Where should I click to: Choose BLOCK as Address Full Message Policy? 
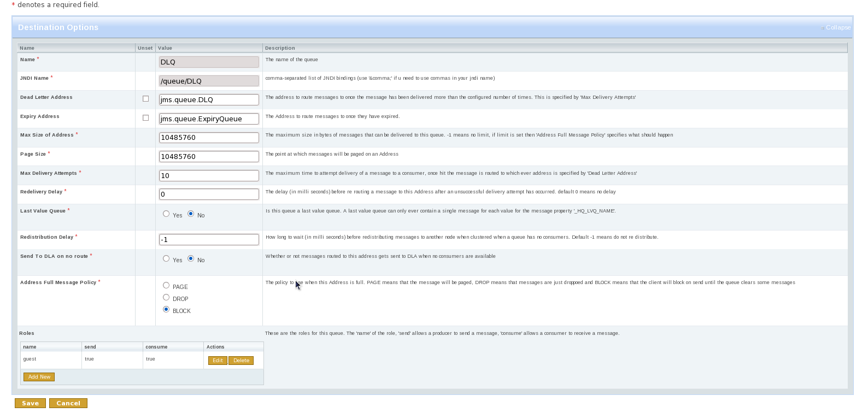point(166,310)
